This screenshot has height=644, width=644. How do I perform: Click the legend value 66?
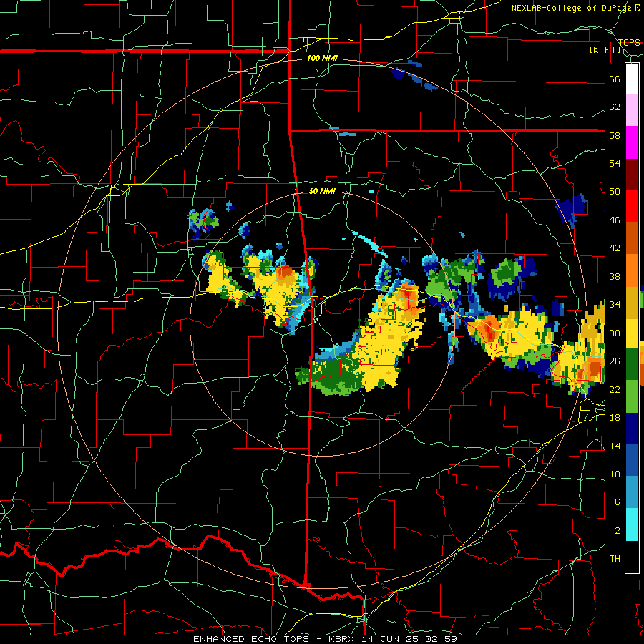615,79
